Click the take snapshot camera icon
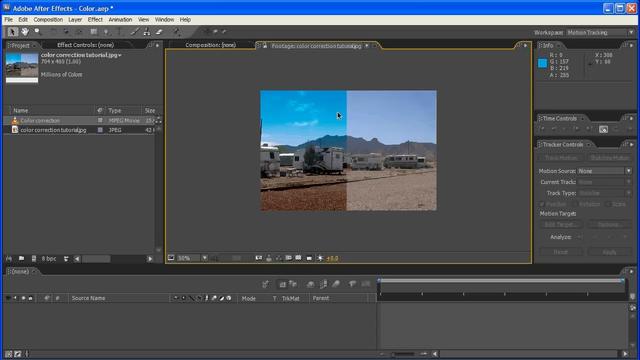 259,258
